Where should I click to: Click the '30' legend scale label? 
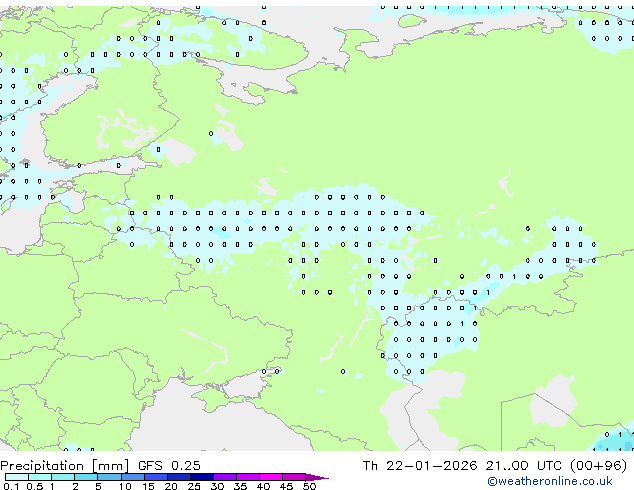(217, 486)
